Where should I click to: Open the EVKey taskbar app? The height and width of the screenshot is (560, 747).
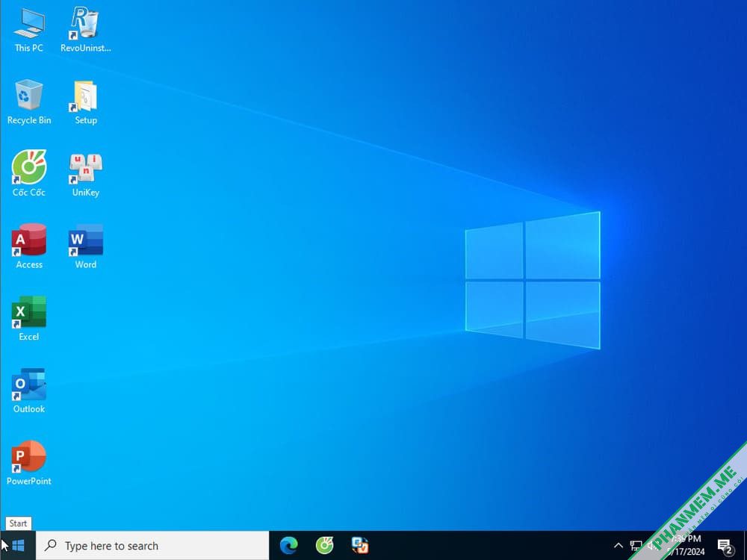click(360, 546)
